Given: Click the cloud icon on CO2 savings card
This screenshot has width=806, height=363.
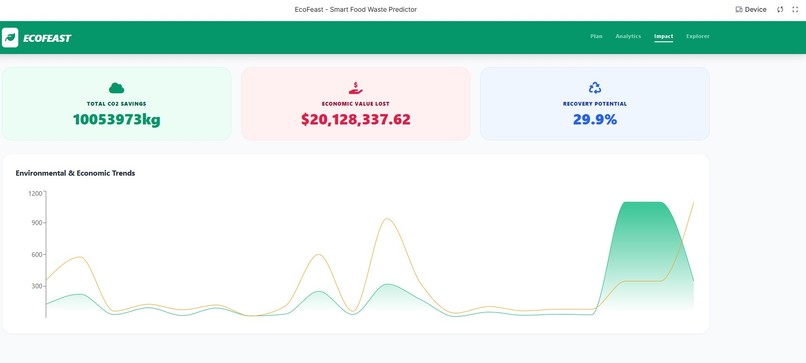Looking at the screenshot, I should pos(117,88).
